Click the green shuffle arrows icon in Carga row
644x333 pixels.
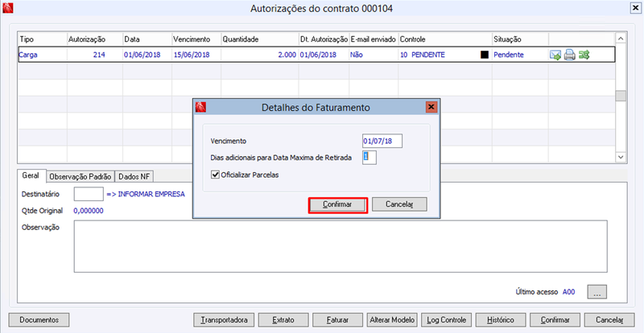tap(584, 55)
